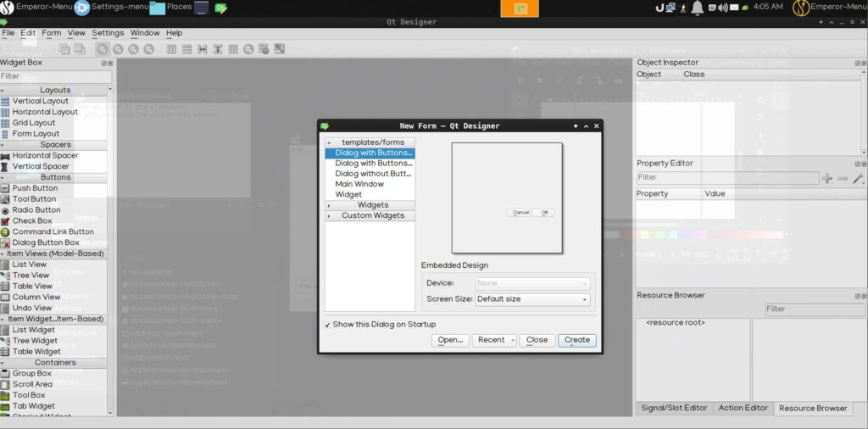Viewport: 868px width, 429px height.
Task: Open the Screen Size dropdown
Action: [x=532, y=299]
